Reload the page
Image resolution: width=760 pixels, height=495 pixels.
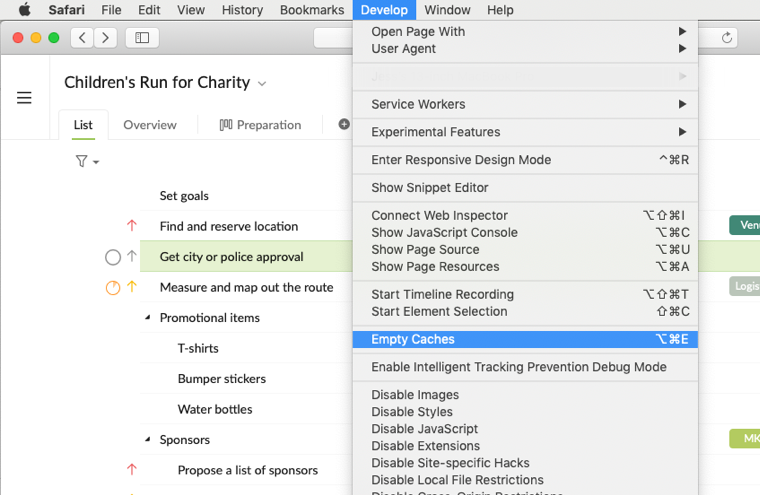click(x=726, y=37)
